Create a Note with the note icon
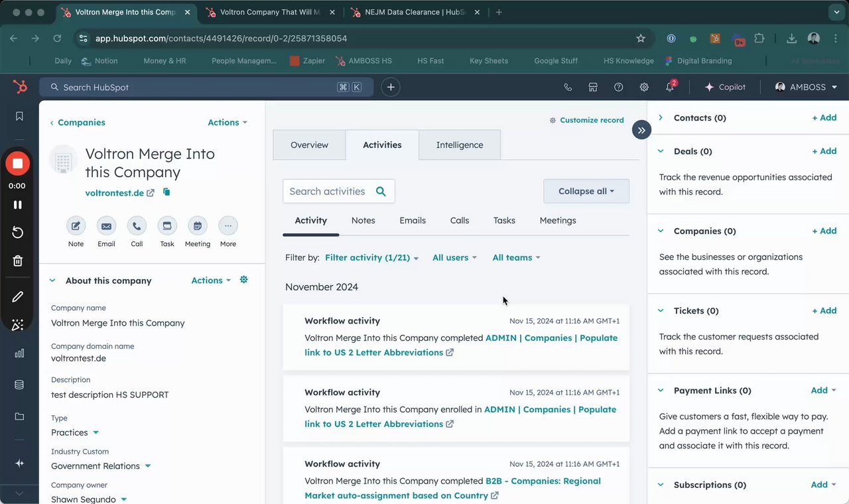The height and width of the screenshot is (504, 849). tap(76, 225)
